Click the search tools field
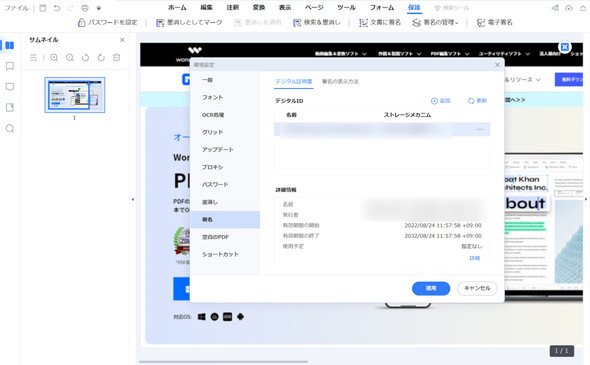590x365 pixels. tap(452, 8)
